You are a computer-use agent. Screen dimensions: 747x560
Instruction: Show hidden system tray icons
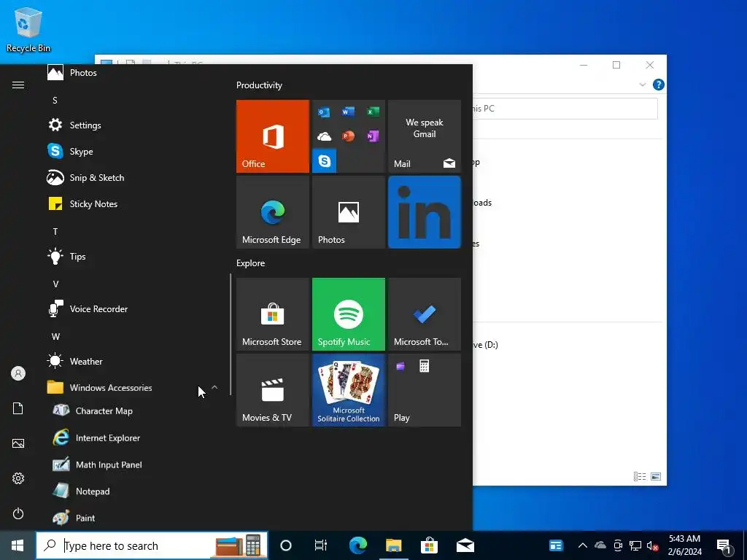(582, 545)
